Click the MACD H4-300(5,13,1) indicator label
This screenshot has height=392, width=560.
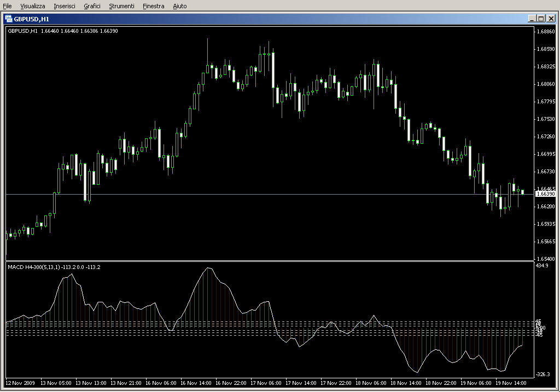point(54,267)
